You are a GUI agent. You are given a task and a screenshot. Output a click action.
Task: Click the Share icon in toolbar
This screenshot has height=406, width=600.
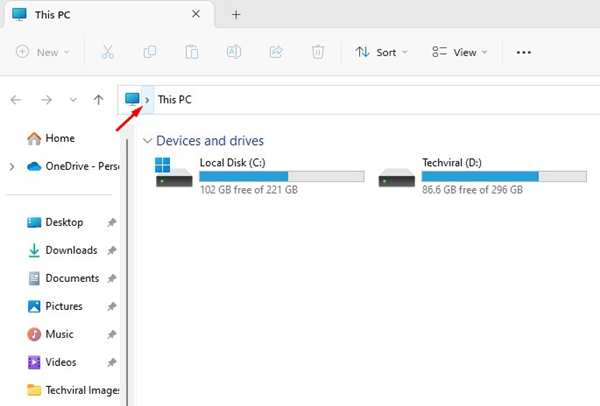276,52
